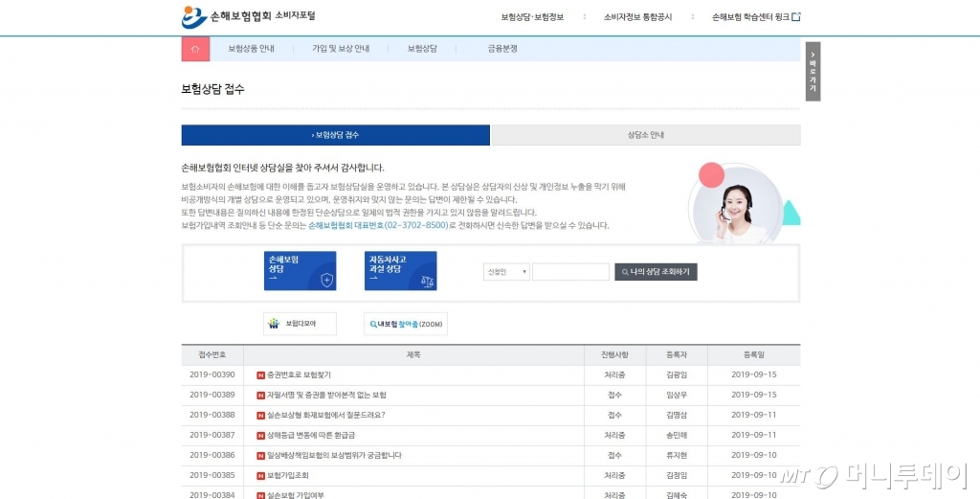Screen dimensions: 980x499
Task: Click registrant name 김광임
Action: coord(677,375)
